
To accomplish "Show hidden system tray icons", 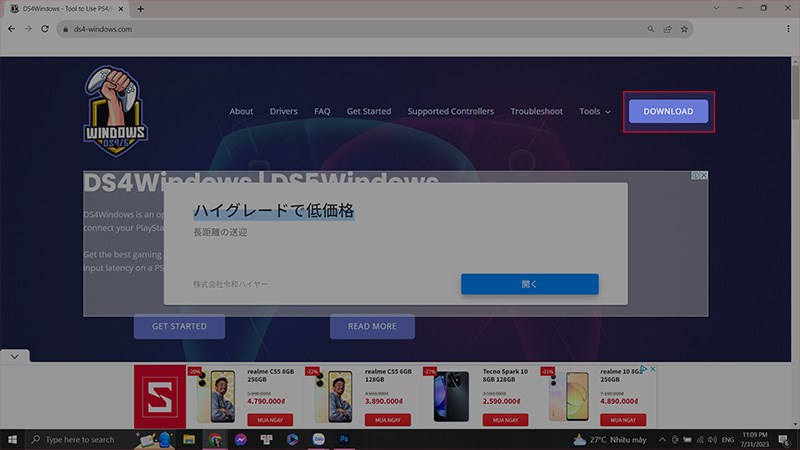I will [662, 439].
